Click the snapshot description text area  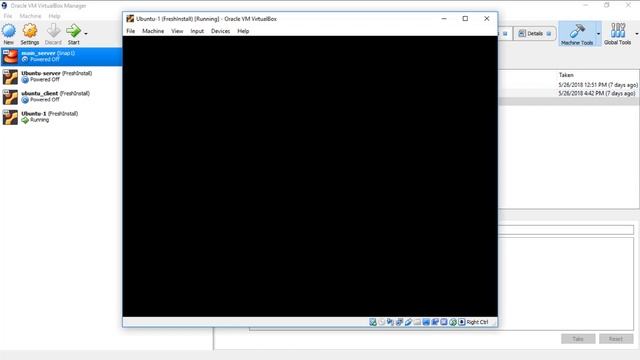566,284
